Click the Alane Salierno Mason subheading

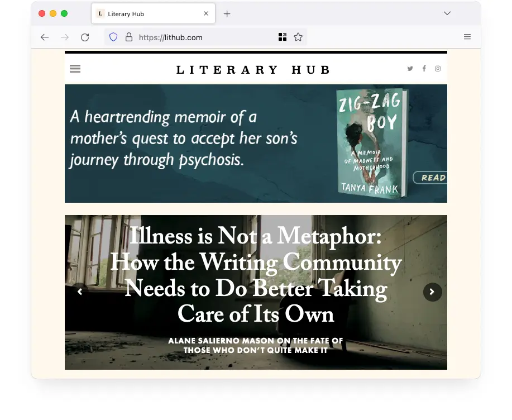tap(256, 346)
